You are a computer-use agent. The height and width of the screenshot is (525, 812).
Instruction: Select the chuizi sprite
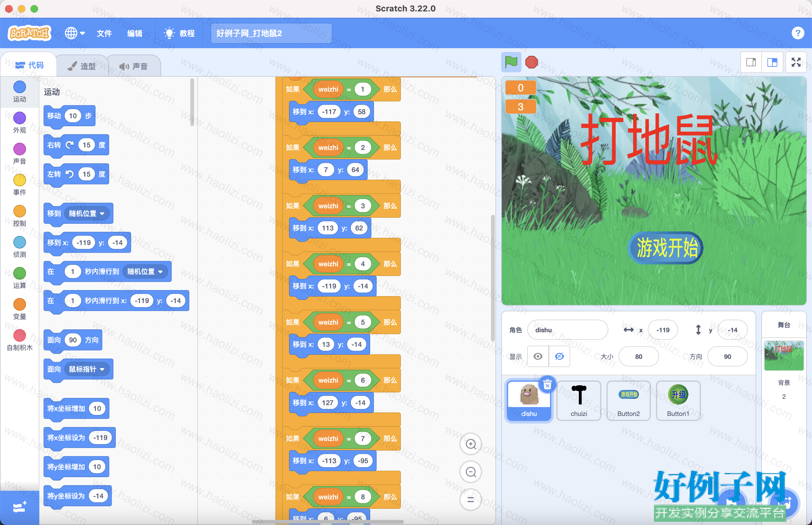pos(579,401)
